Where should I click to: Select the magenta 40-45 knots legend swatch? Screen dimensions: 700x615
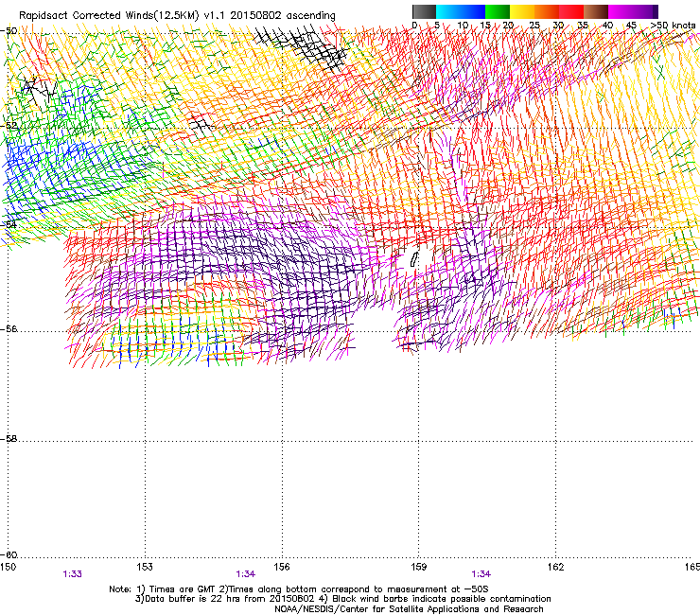(621, 11)
